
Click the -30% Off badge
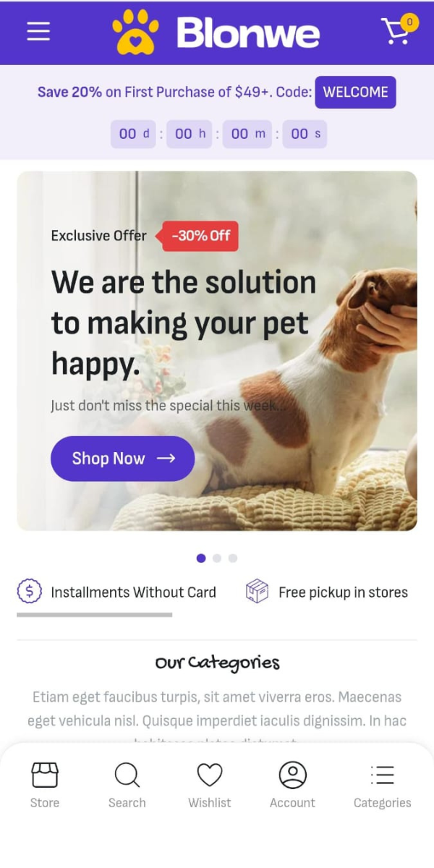coord(200,236)
